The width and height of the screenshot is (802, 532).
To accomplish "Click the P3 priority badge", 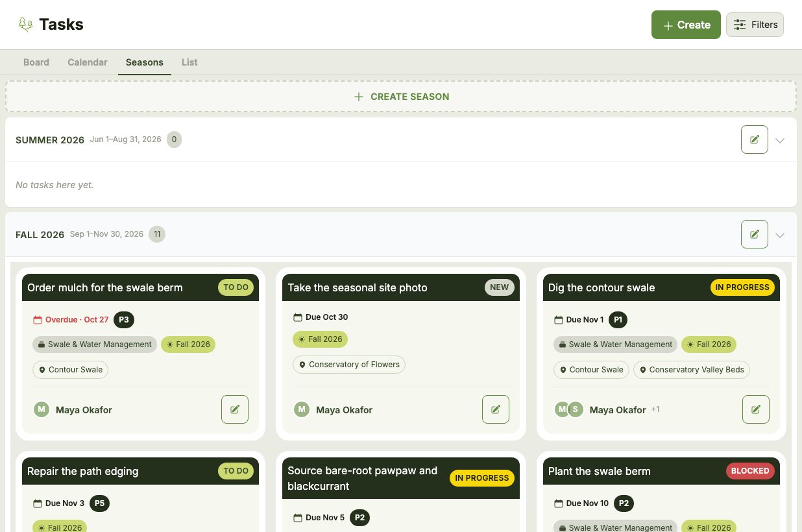I will click(124, 320).
